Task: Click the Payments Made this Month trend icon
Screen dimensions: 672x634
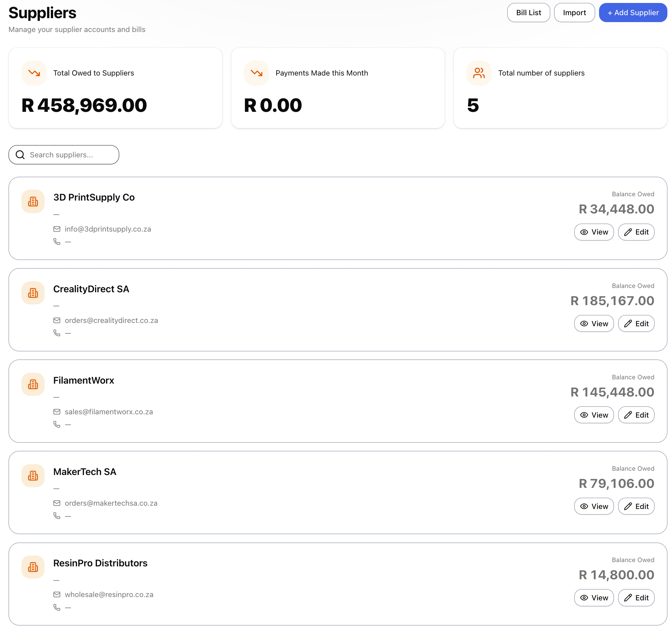Action: tap(256, 73)
